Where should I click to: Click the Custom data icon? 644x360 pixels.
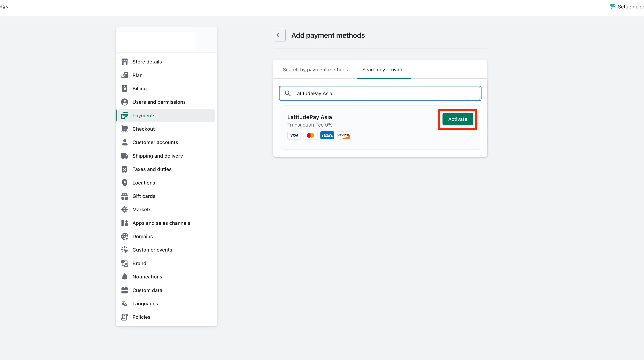point(124,290)
